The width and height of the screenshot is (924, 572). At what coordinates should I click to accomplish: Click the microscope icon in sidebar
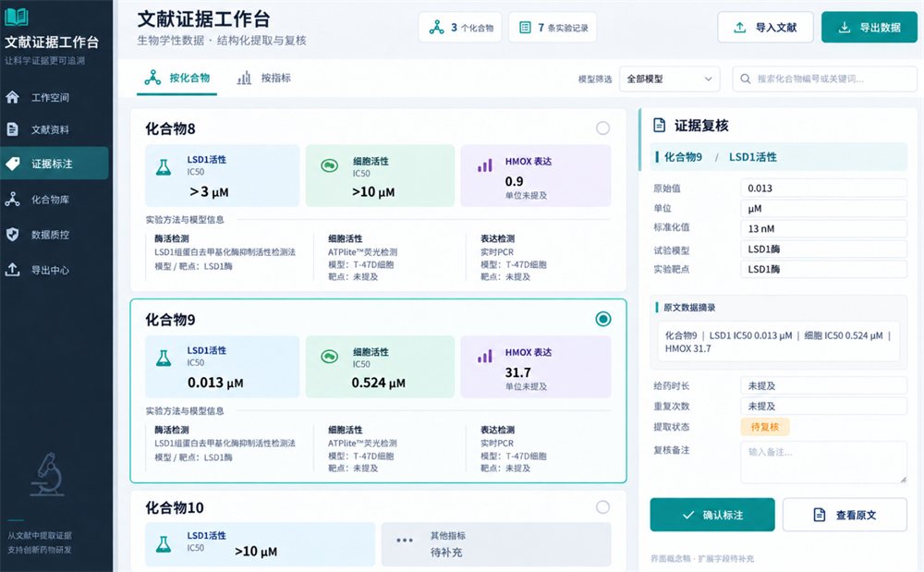click(48, 474)
